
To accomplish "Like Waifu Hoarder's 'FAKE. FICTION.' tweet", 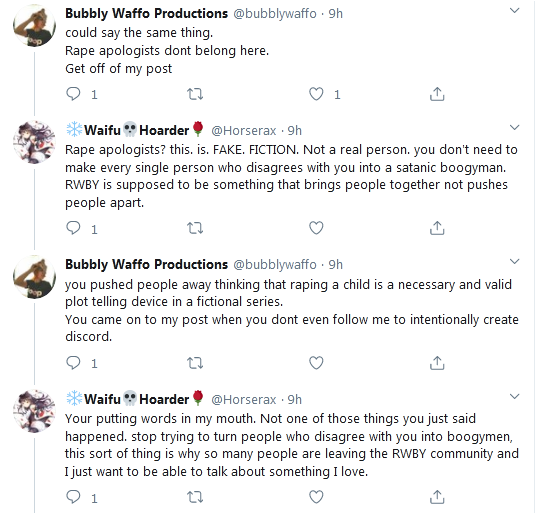I will coord(316,228).
